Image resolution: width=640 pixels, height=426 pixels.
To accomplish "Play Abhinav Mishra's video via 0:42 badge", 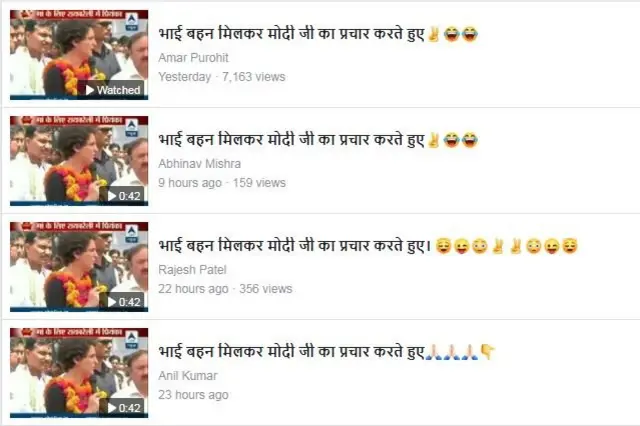I will pyautogui.click(x=124, y=196).
